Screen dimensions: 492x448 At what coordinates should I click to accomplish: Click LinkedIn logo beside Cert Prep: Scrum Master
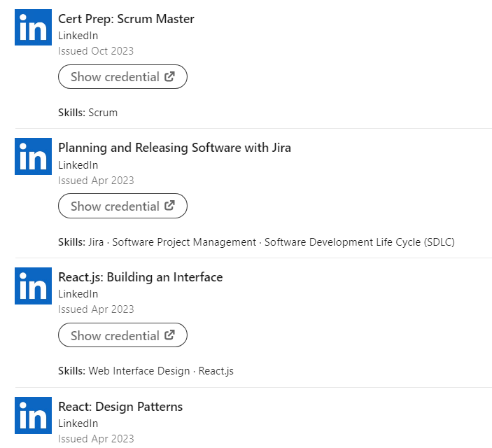click(x=33, y=27)
